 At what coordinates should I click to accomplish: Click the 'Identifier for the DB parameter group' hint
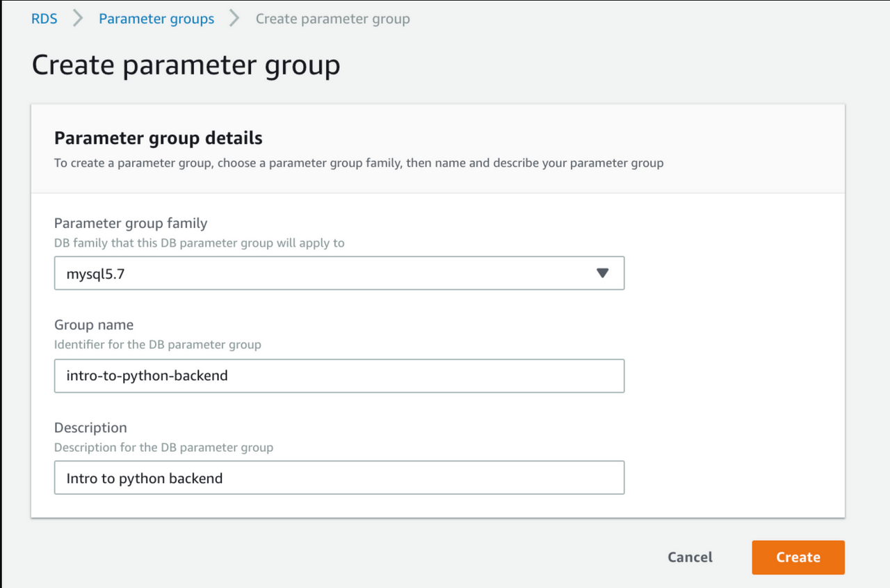point(158,344)
